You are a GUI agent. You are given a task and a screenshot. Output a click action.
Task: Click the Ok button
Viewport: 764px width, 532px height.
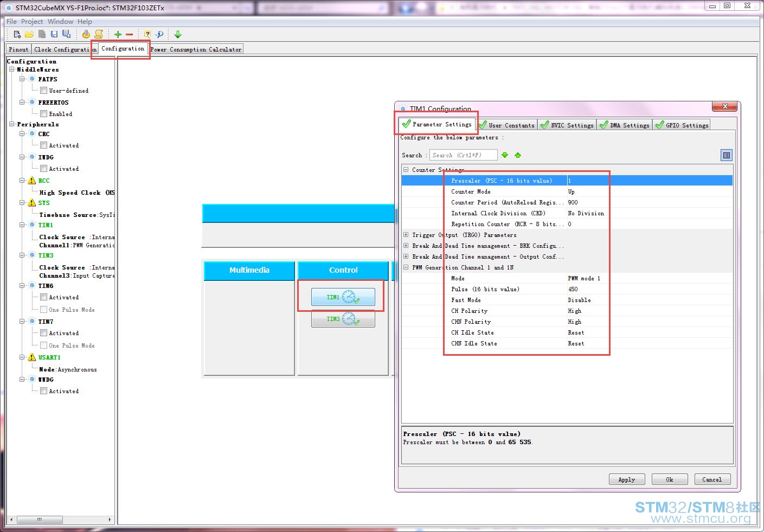coord(669,479)
